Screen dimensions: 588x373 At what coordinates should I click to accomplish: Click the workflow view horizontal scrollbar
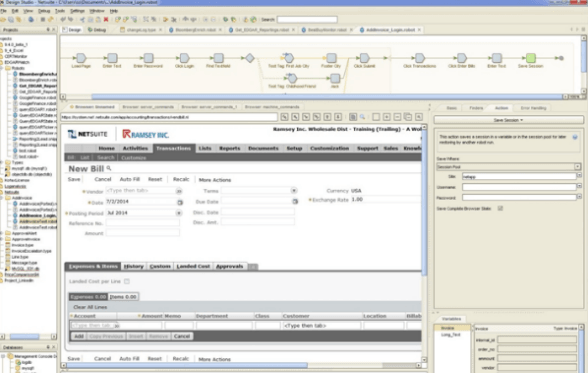pos(328,97)
